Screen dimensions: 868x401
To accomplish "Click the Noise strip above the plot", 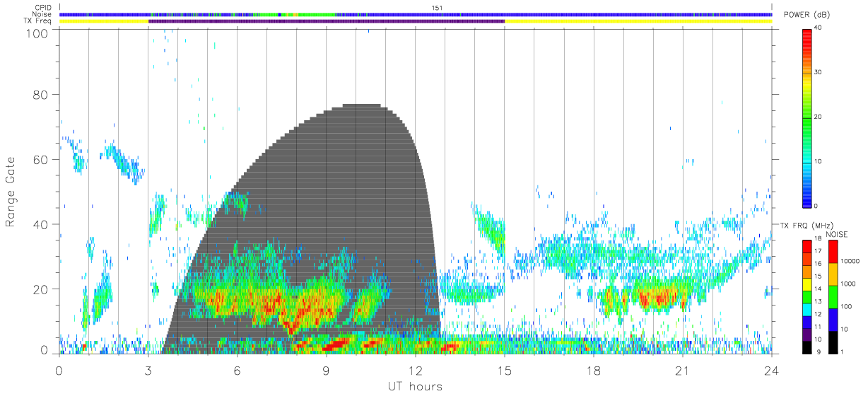I will click(x=416, y=14).
